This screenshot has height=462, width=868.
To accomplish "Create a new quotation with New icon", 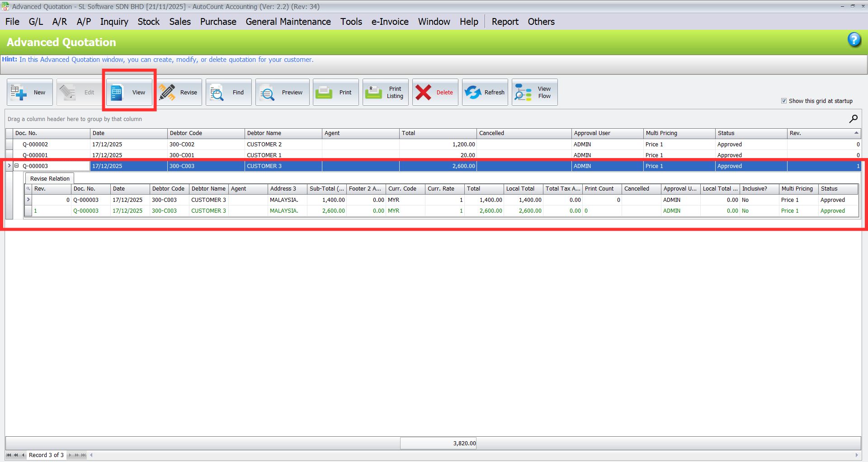I will [x=29, y=92].
